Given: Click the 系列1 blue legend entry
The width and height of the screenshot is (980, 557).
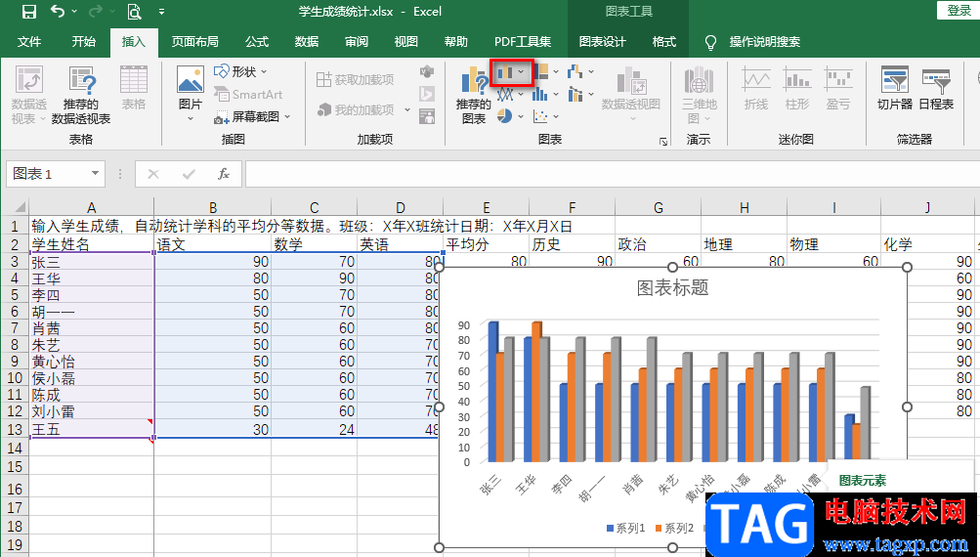Looking at the screenshot, I should tap(625, 529).
